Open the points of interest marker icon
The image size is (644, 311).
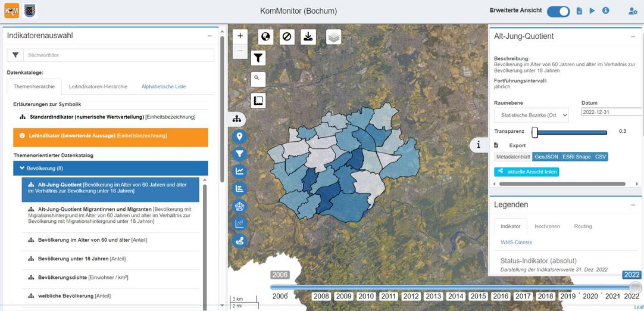[x=240, y=136]
